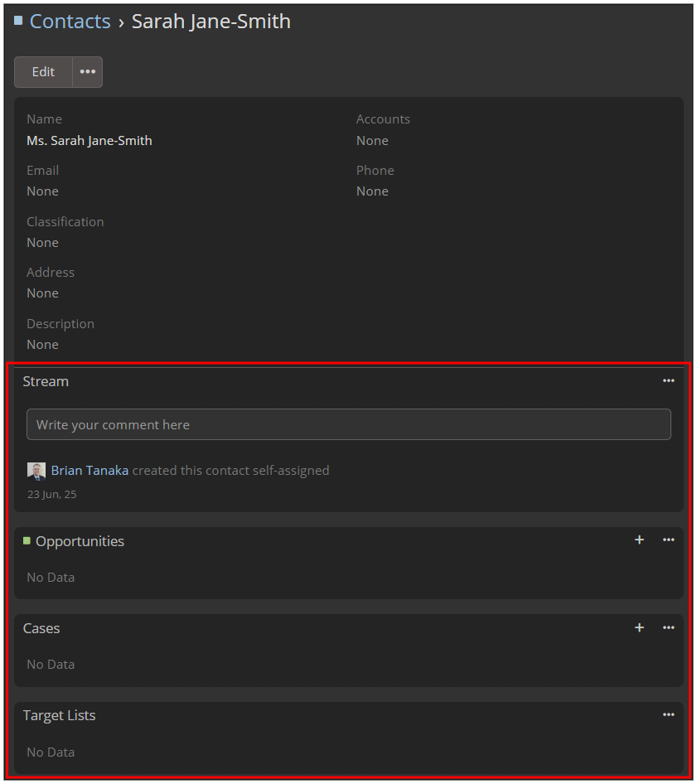Add a new Opportunity with plus icon
The height and width of the screenshot is (784, 697).
(x=639, y=540)
